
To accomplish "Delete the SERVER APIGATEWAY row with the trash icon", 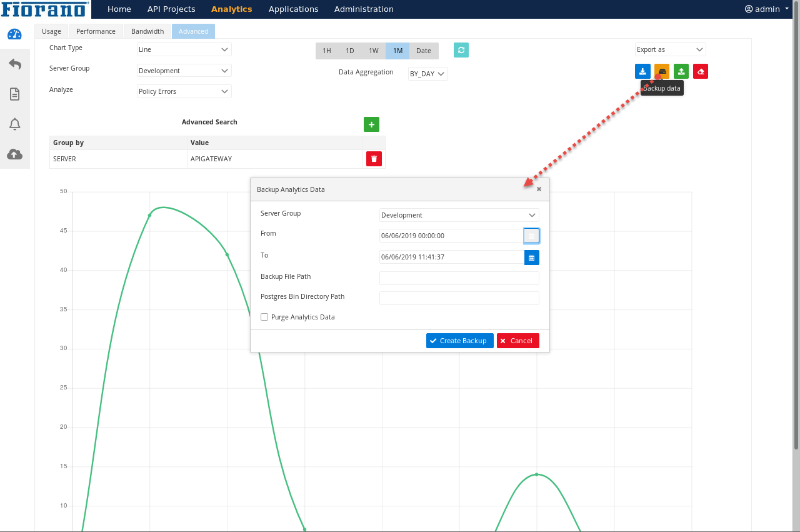I will (x=374, y=159).
